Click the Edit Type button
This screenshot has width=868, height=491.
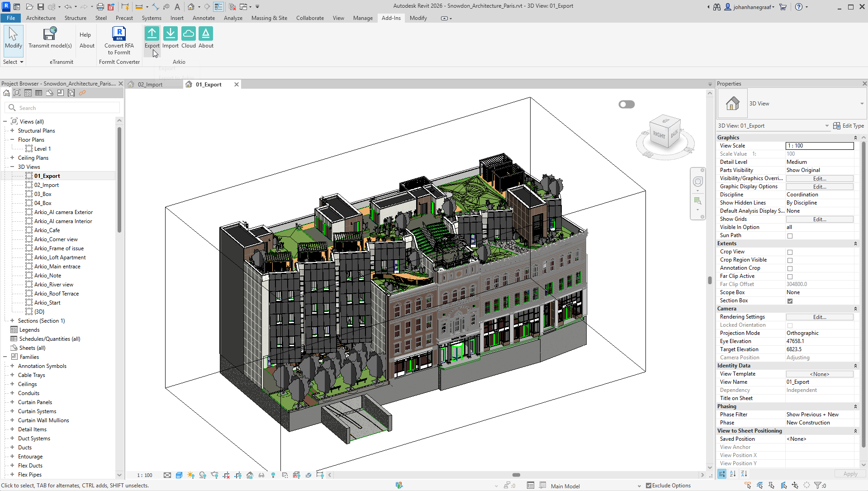(x=849, y=126)
